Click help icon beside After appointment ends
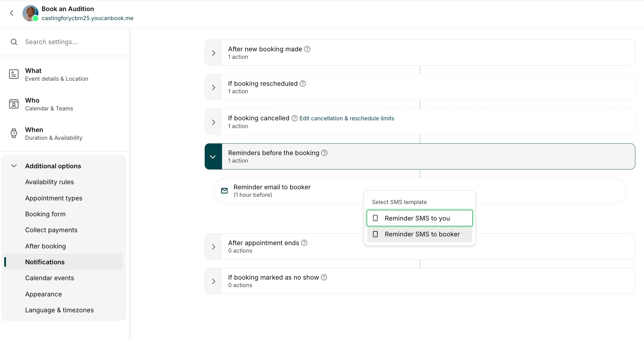The height and width of the screenshot is (339, 644). point(304,243)
